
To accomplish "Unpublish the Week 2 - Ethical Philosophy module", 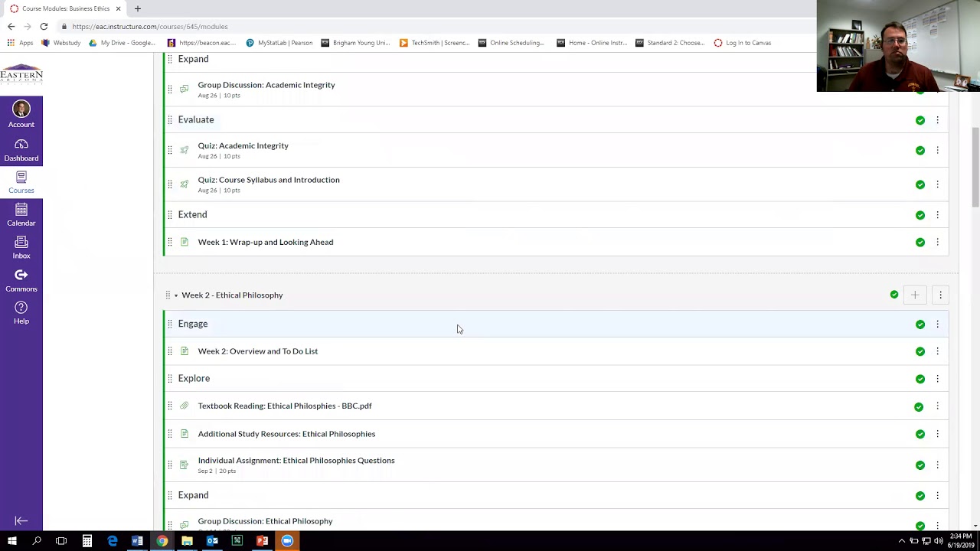I will pos(894,295).
